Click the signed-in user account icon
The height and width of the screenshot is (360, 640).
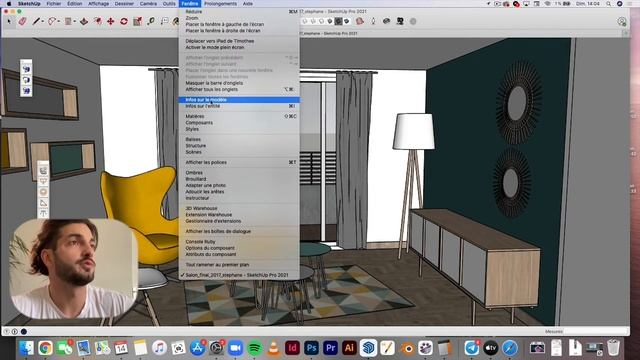pyautogui.click(x=622, y=21)
